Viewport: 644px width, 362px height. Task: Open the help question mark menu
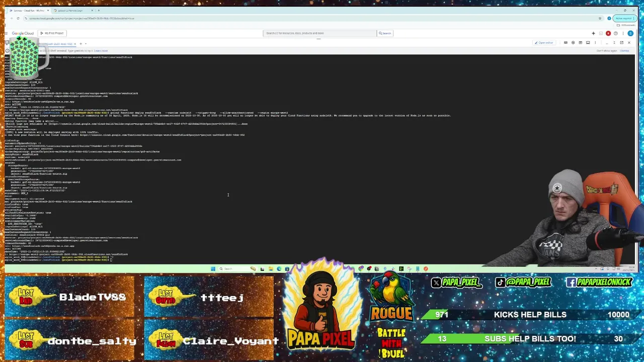pos(615,33)
